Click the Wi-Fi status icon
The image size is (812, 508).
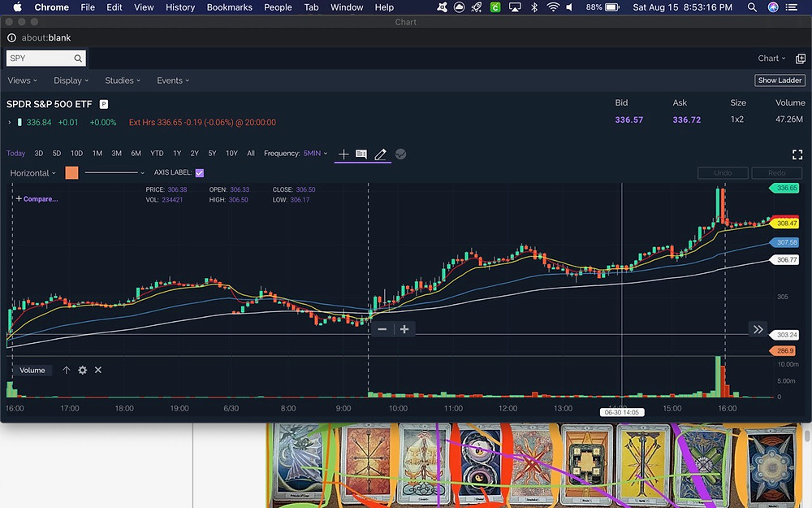tap(553, 7)
